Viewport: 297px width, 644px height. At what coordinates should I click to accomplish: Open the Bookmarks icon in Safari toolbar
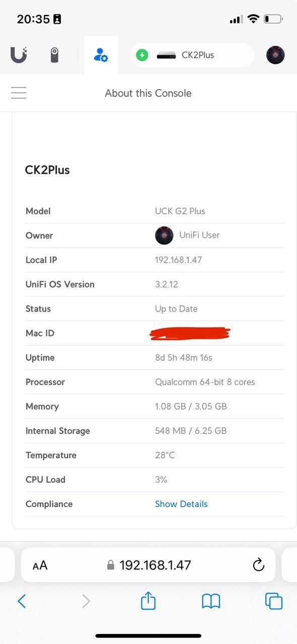tap(211, 601)
